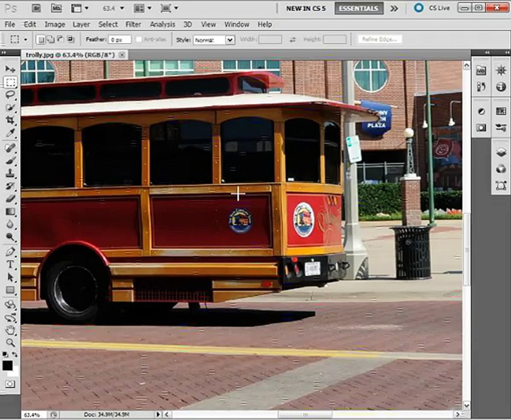The height and width of the screenshot is (420, 511).
Task: Open the Image menu
Action: click(55, 24)
